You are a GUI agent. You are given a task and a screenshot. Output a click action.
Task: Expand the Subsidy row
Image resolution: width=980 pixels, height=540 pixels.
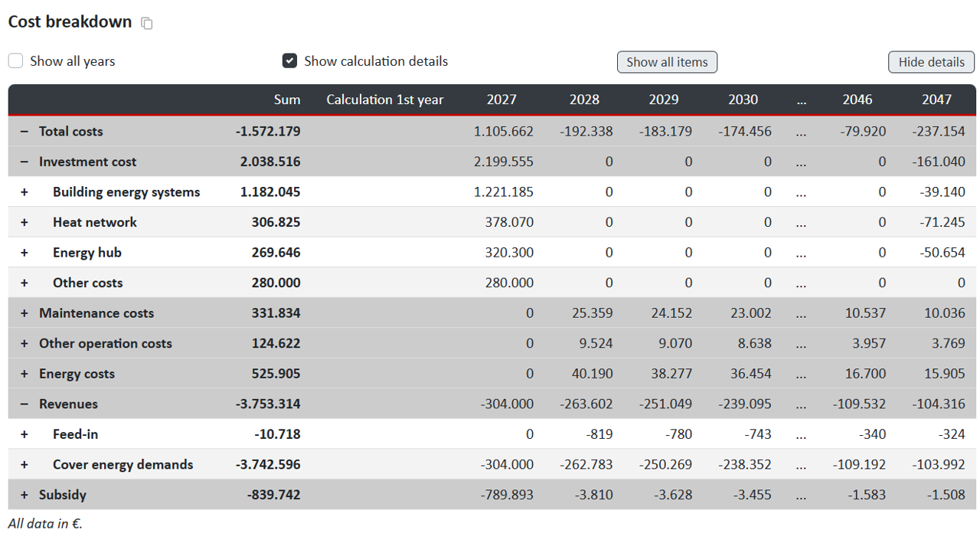24,495
